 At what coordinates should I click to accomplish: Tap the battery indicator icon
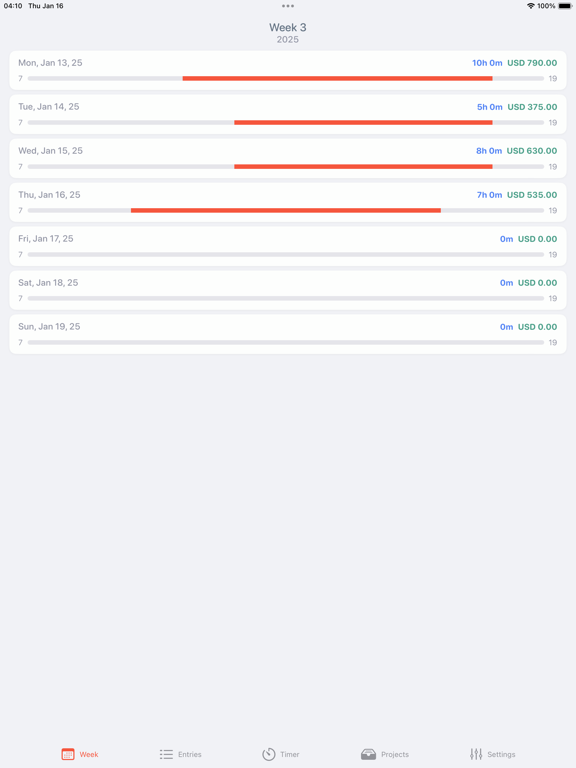pyautogui.click(x=565, y=6)
